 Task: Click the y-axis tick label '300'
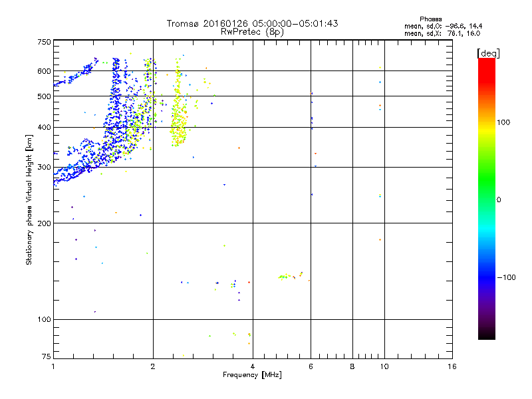44,168
